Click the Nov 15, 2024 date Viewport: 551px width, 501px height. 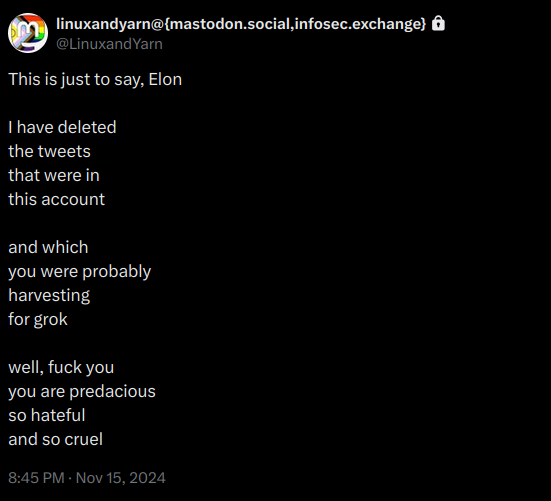(121, 478)
